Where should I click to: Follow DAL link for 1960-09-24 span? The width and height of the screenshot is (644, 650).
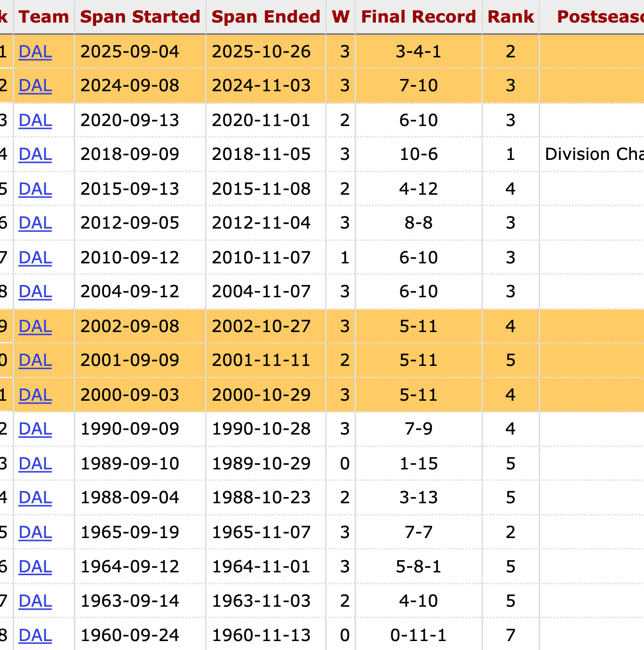click(35, 635)
